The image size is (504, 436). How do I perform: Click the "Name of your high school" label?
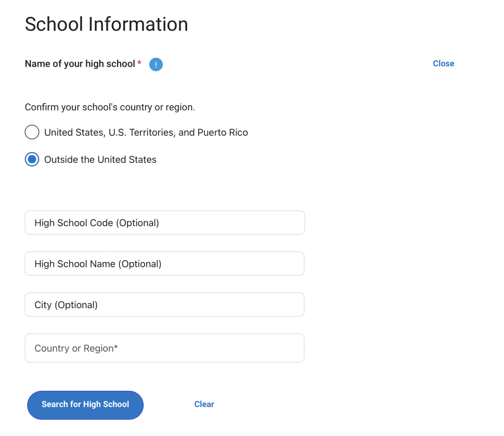point(80,64)
